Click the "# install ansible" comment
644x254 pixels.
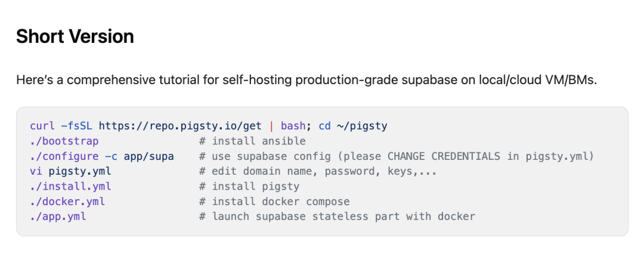252,141
